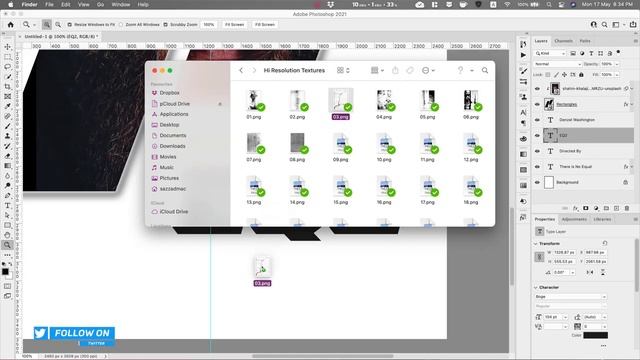The height and width of the screenshot is (360, 640).
Task: Collapse the Transform section
Action: (x=536, y=244)
